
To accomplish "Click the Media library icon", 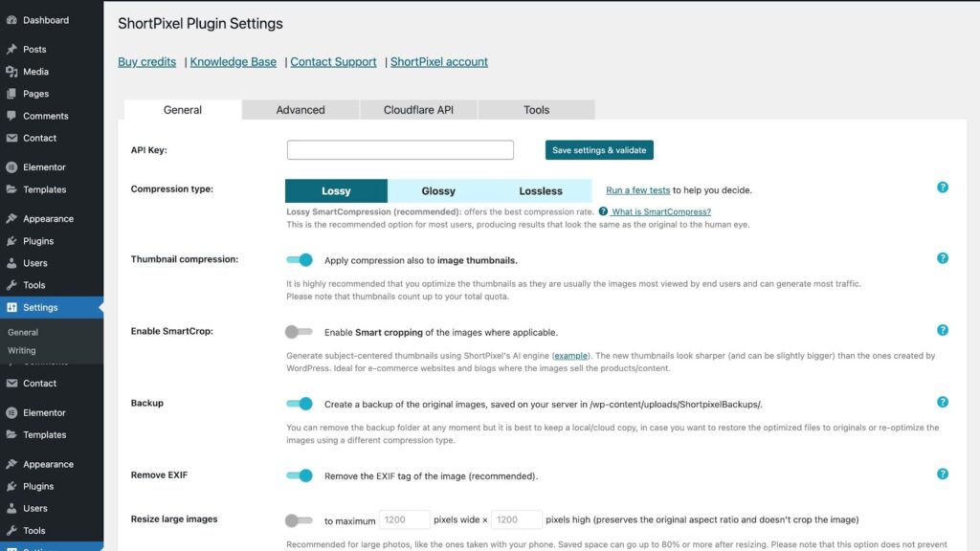I will tap(11, 72).
